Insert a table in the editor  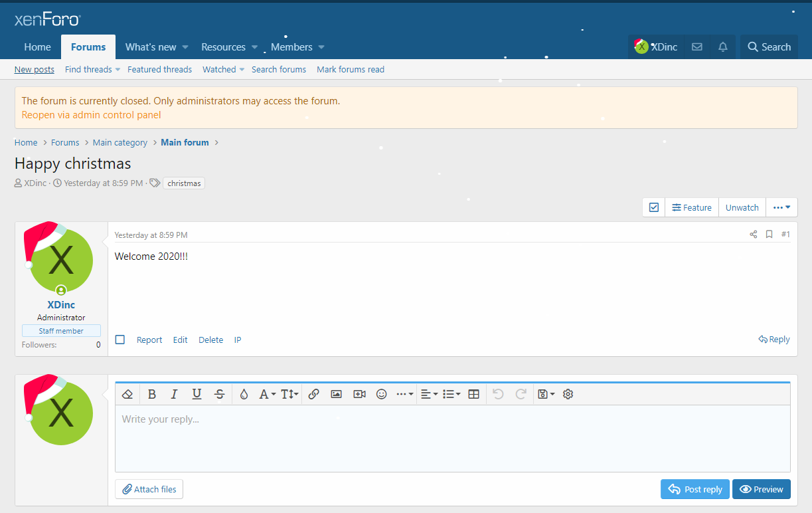pyautogui.click(x=474, y=394)
